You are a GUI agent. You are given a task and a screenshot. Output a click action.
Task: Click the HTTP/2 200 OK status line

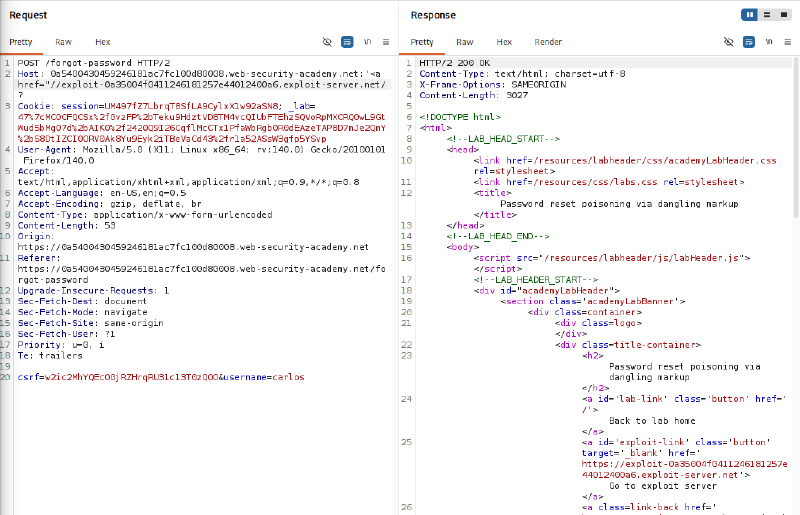point(455,63)
